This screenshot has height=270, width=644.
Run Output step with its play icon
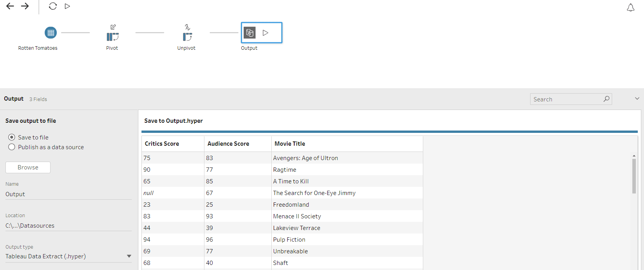265,33
